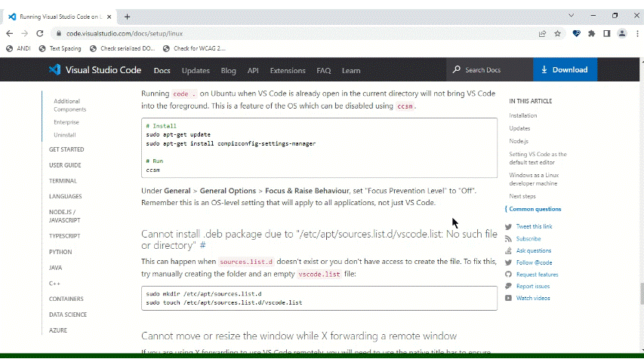Click the YouTube icon beside Watch videos
The width and height of the screenshot is (644, 362).
tap(508, 298)
